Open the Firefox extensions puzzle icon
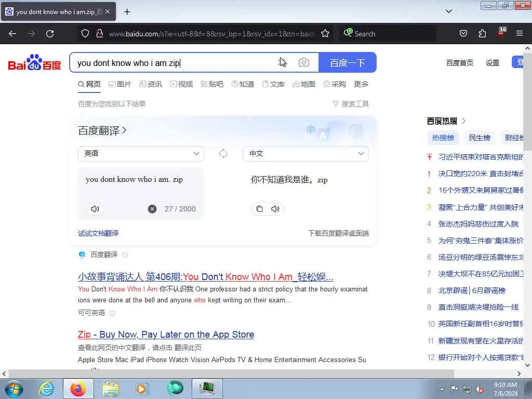This screenshot has height=399, width=532. pyautogui.click(x=482, y=33)
